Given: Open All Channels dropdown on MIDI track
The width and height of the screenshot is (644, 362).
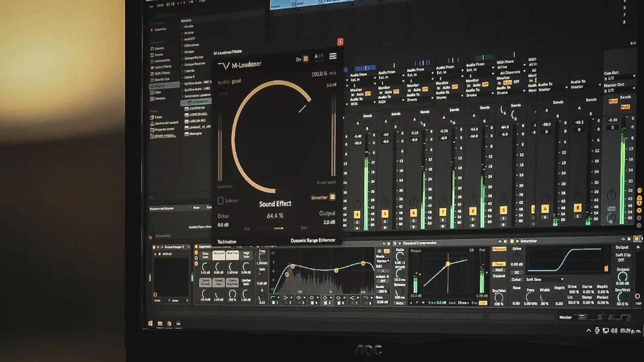Looking at the screenshot, I should click(511, 73).
